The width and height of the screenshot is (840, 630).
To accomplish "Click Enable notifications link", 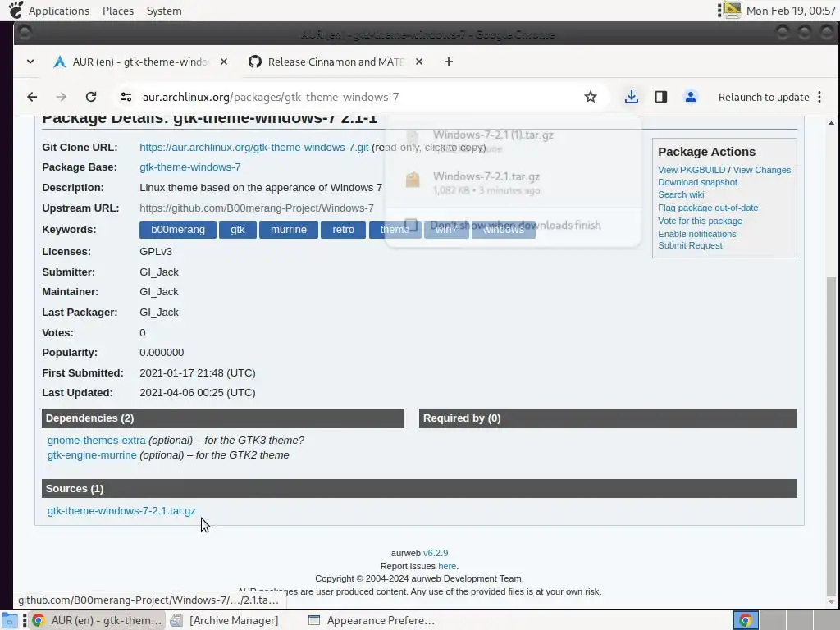I will point(697,234).
